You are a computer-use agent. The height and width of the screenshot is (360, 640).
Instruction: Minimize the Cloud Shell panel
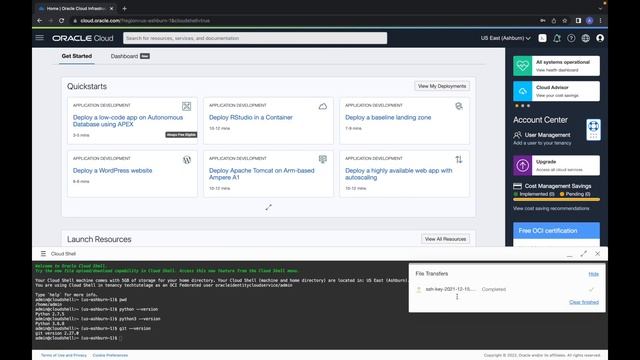[x=569, y=255]
